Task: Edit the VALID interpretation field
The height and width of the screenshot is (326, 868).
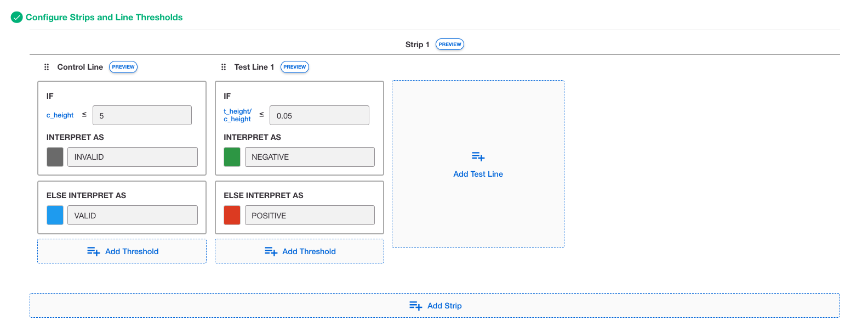Action: pos(133,215)
